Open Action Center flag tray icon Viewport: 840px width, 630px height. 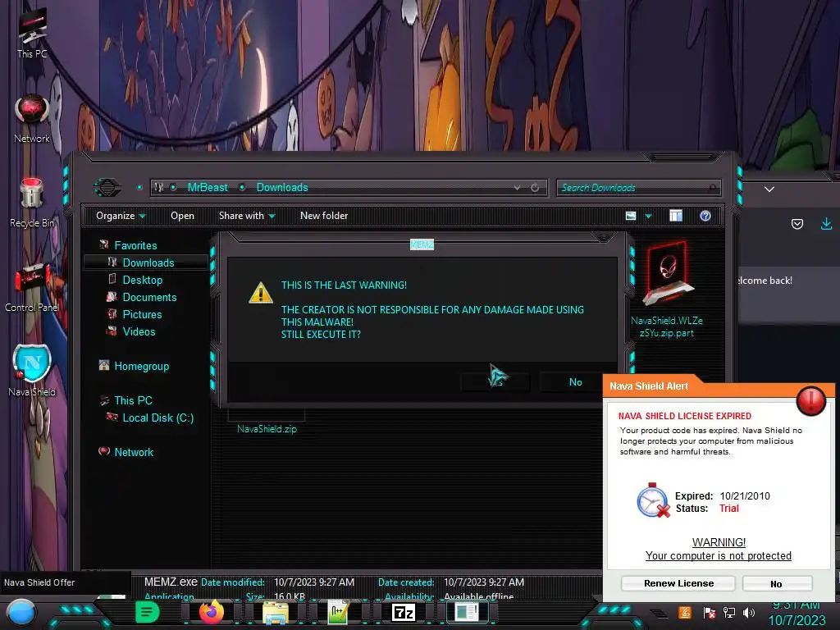710,612
